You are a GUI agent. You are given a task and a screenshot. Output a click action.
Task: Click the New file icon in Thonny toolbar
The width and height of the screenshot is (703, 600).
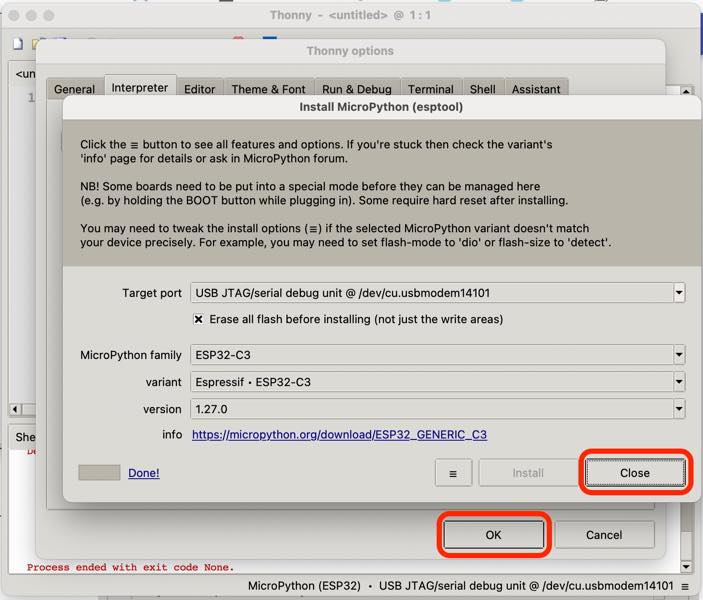point(18,43)
